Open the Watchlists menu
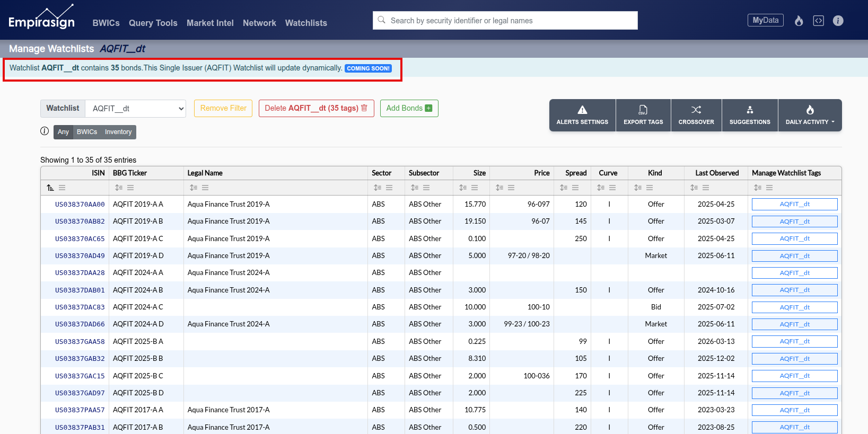 pos(306,23)
